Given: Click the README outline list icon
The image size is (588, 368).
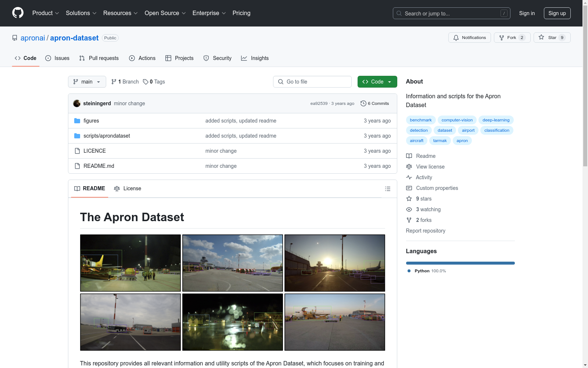Looking at the screenshot, I should click(x=387, y=189).
